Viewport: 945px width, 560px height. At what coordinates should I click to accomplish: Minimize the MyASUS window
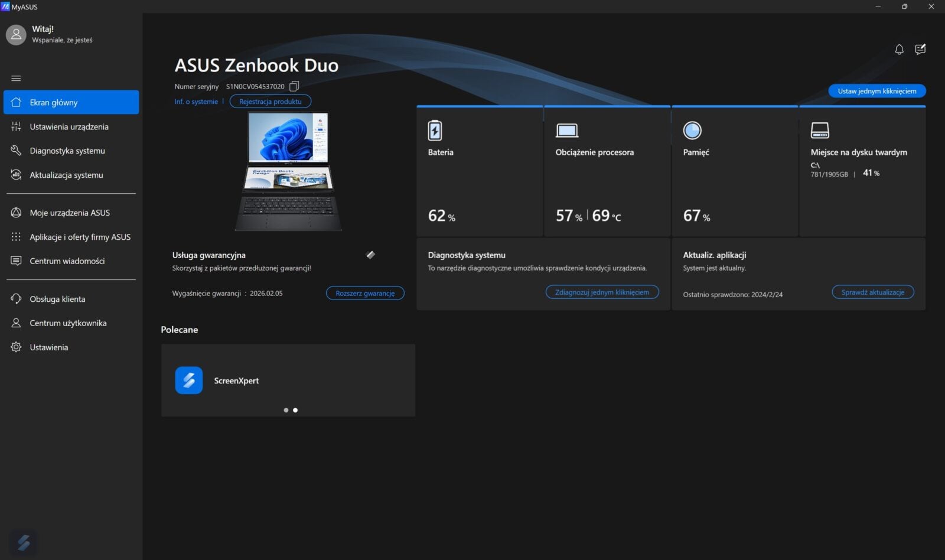878,6
